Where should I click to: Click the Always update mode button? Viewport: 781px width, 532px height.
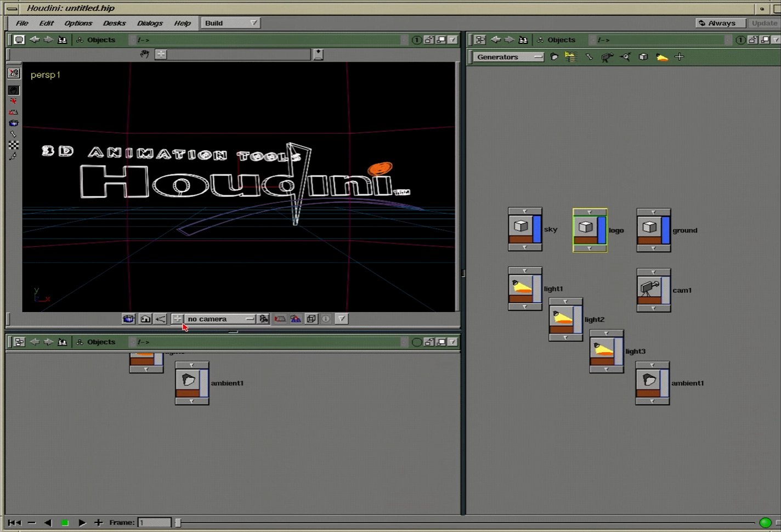(x=721, y=23)
